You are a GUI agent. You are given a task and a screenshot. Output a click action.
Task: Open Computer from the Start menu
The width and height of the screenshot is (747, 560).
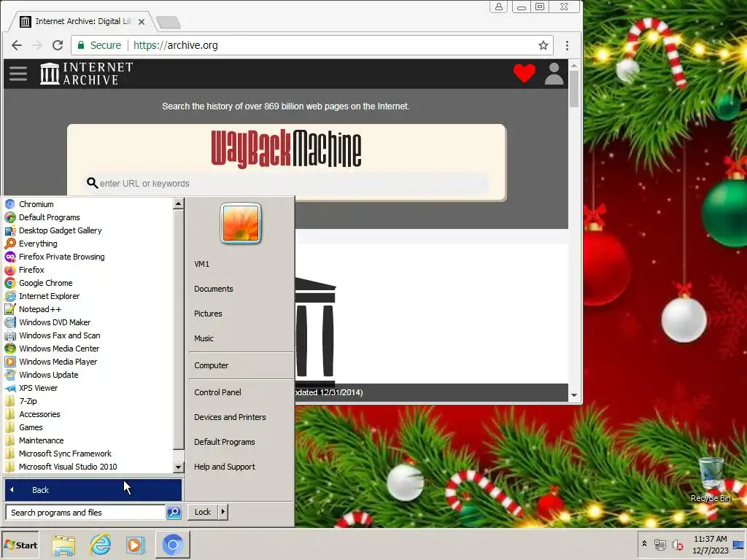click(211, 365)
